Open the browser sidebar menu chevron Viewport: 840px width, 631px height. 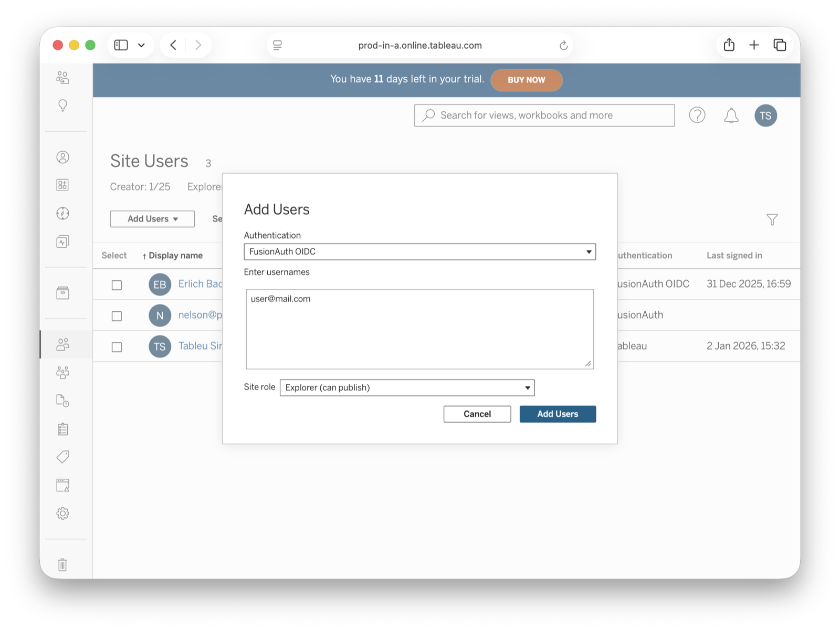tap(140, 45)
